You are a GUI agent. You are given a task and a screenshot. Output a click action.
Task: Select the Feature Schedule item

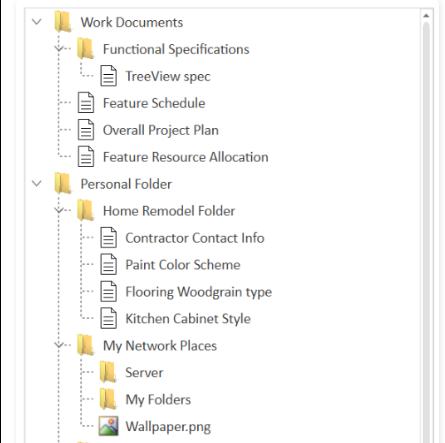coord(154,103)
